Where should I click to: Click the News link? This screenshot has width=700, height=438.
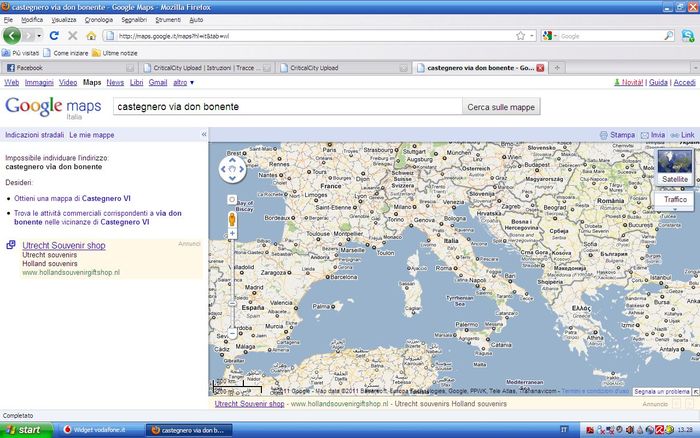(115, 82)
